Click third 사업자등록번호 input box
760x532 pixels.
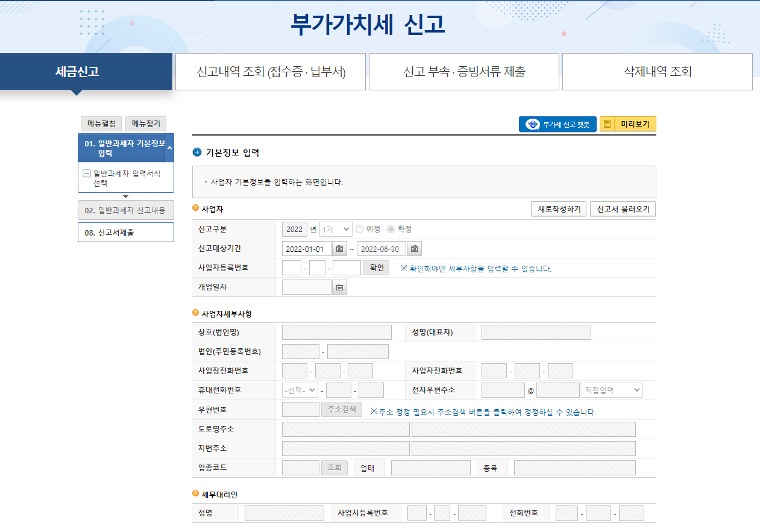(347, 268)
